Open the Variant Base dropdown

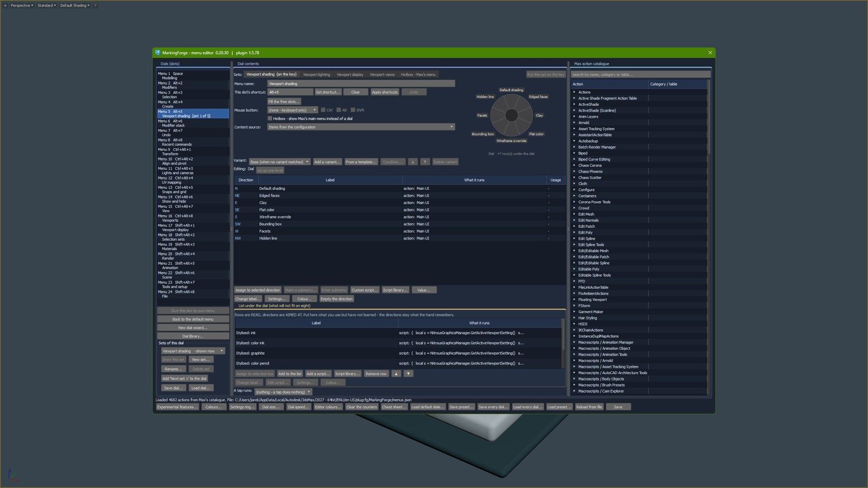pyautogui.click(x=279, y=162)
